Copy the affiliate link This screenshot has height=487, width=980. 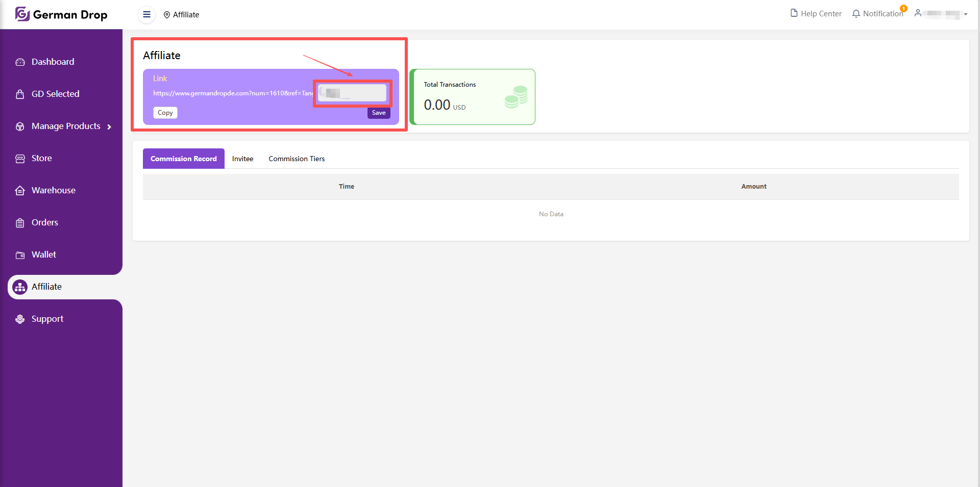coord(165,113)
